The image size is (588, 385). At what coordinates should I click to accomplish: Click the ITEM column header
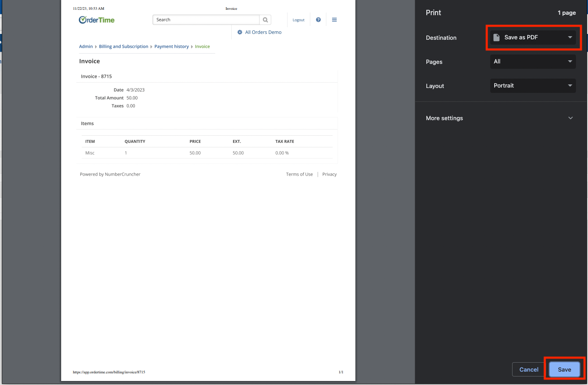(90, 142)
